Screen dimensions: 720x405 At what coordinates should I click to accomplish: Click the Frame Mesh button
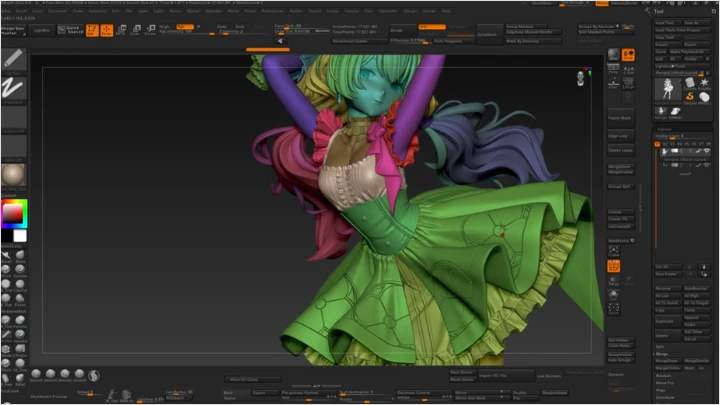620,118
